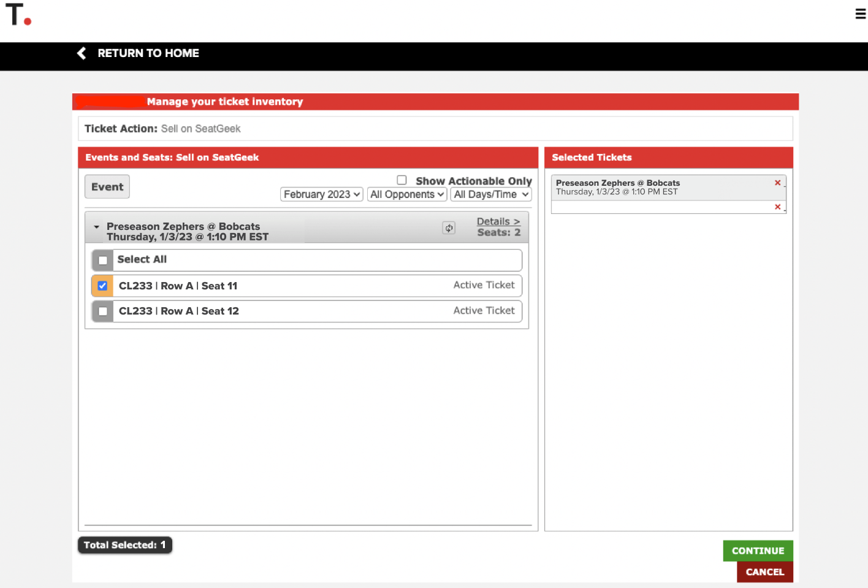Click the Seats: 2 count text
The image size is (868, 588).
(499, 232)
